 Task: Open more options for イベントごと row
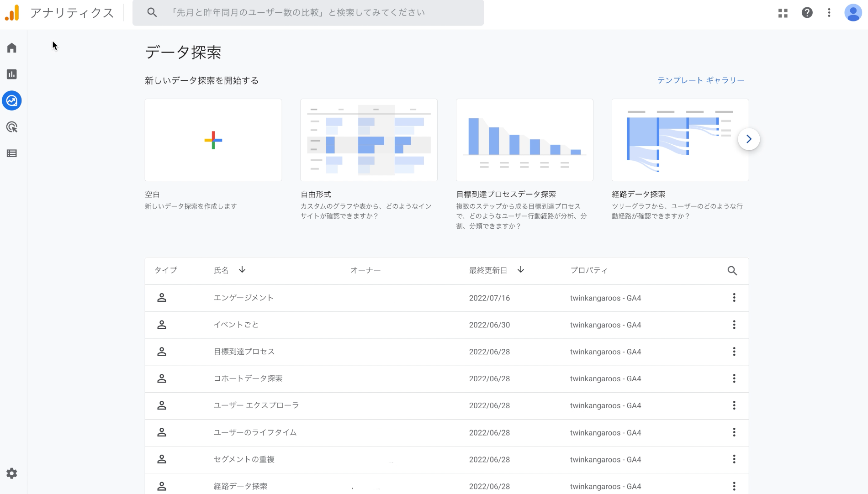734,325
